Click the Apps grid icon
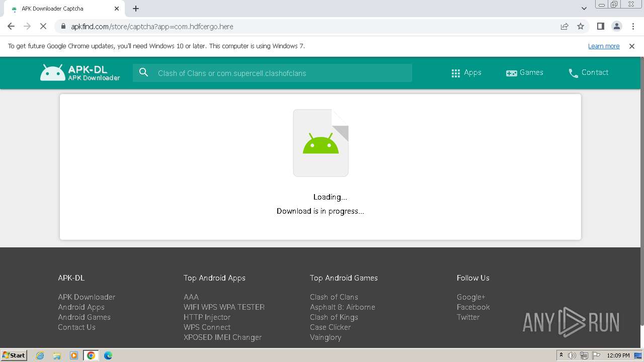The image size is (644, 362). coord(456,73)
